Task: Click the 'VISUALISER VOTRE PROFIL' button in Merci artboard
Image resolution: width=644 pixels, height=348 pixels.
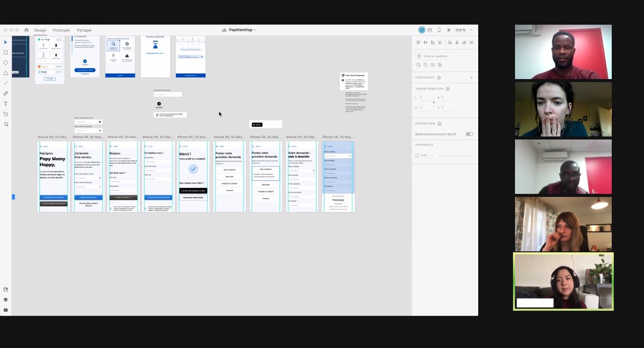Action: (x=193, y=197)
